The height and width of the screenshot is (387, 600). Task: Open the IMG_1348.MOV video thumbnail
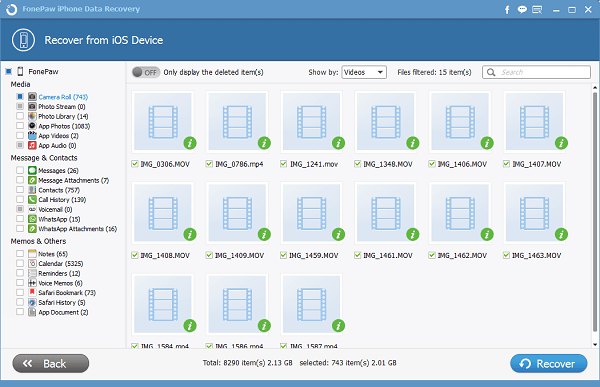coord(386,122)
